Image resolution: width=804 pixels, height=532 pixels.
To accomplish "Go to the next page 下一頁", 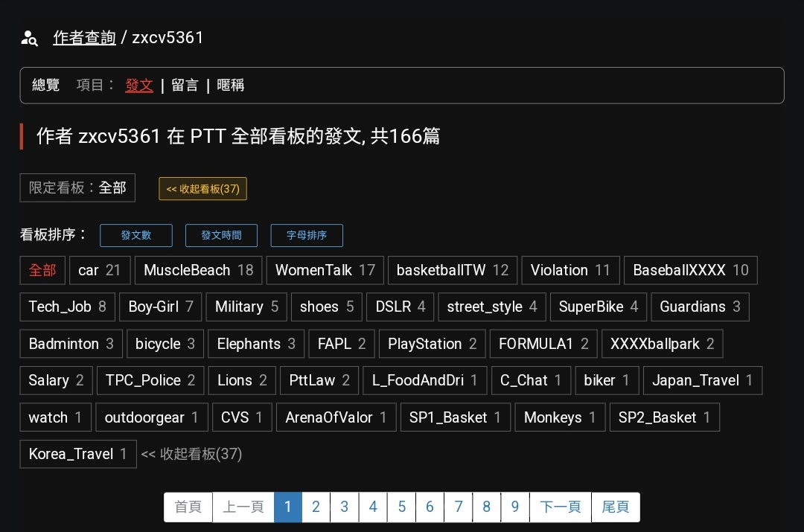I will click(x=560, y=507).
